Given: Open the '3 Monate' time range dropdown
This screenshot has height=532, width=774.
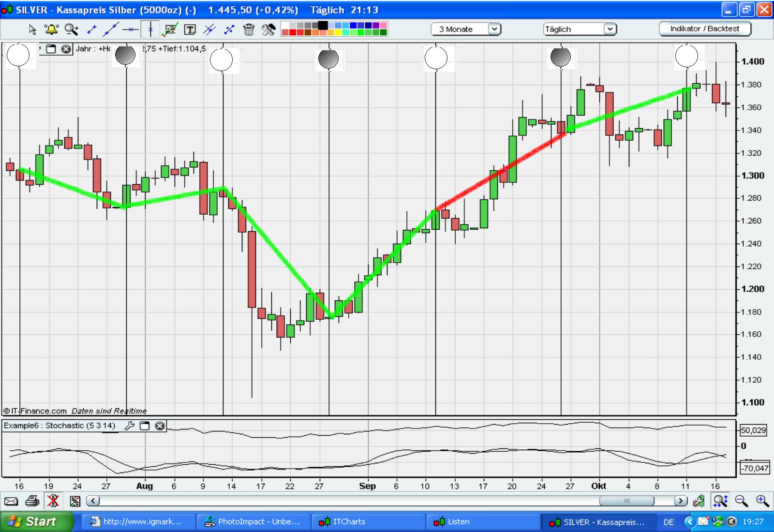Looking at the screenshot, I should 466,29.
